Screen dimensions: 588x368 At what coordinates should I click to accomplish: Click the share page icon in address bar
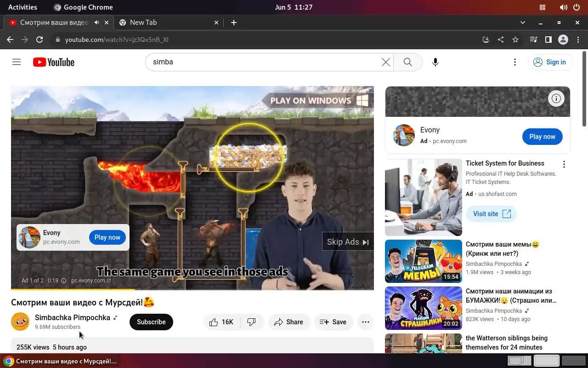pyautogui.click(x=501, y=40)
